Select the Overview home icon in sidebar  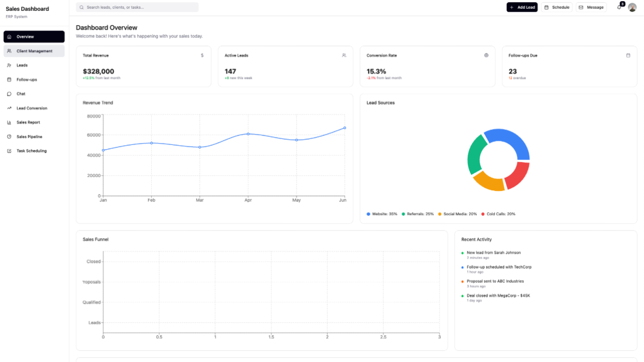pos(10,36)
